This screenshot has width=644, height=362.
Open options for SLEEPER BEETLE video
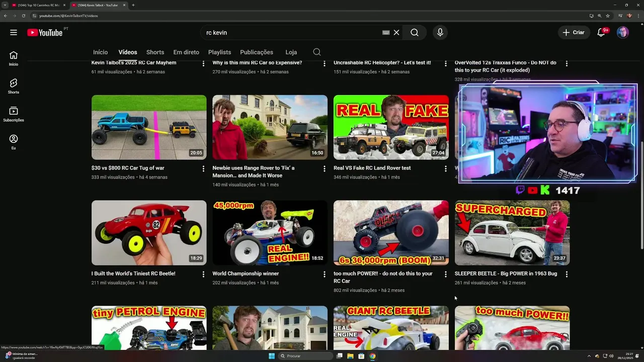click(x=567, y=275)
